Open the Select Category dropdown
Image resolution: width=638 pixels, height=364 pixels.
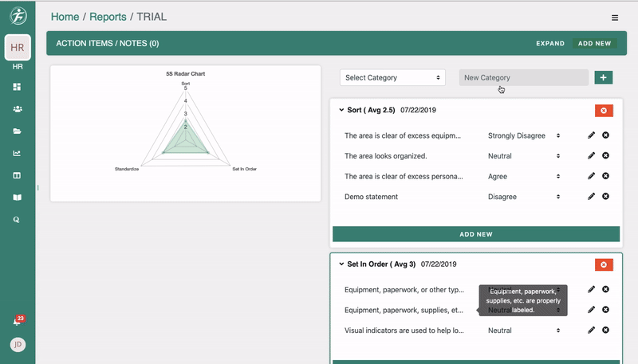[x=392, y=77]
